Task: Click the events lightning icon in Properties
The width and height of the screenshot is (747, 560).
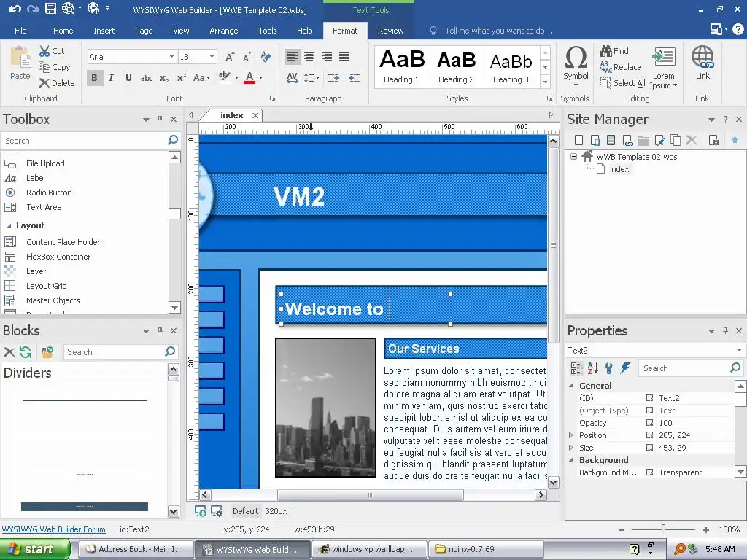Action: click(625, 368)
